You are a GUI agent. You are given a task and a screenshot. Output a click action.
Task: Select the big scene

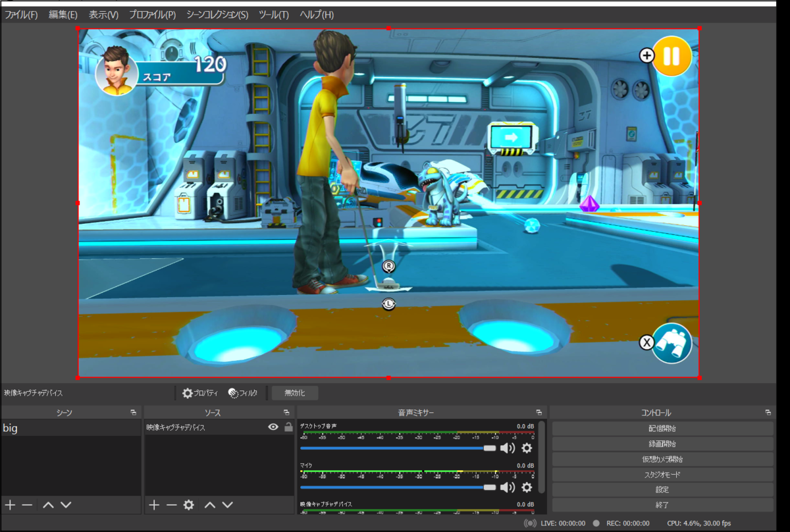point(71,429)
